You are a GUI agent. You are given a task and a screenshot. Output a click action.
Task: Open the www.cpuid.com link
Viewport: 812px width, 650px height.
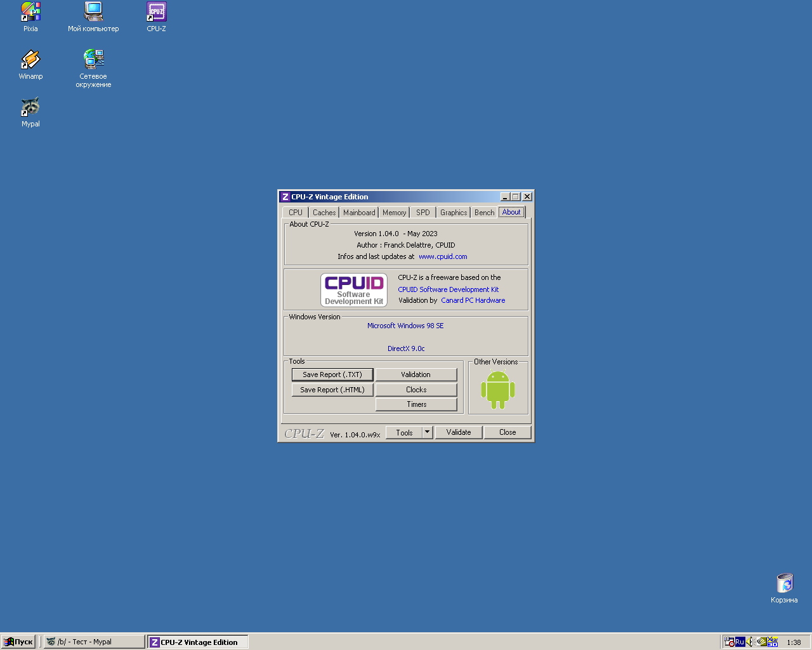click(x=443, y=256)
